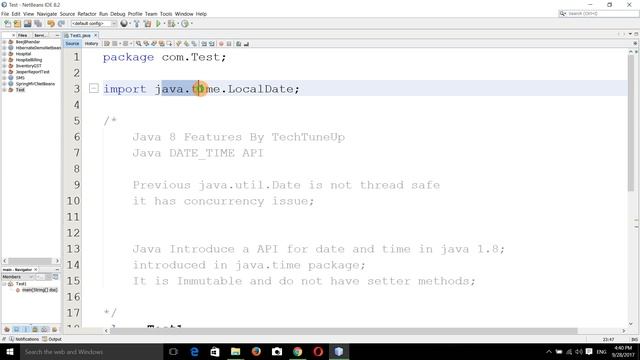
Task: Select the SpringMvcNetBeans project
Action: 35,84
